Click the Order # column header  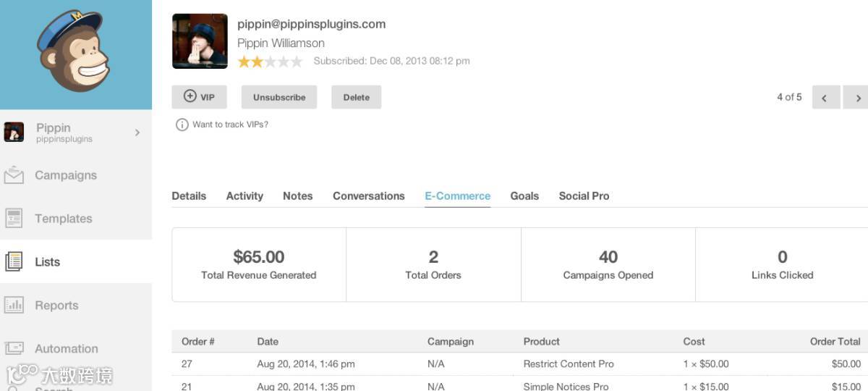coord(198,341)
